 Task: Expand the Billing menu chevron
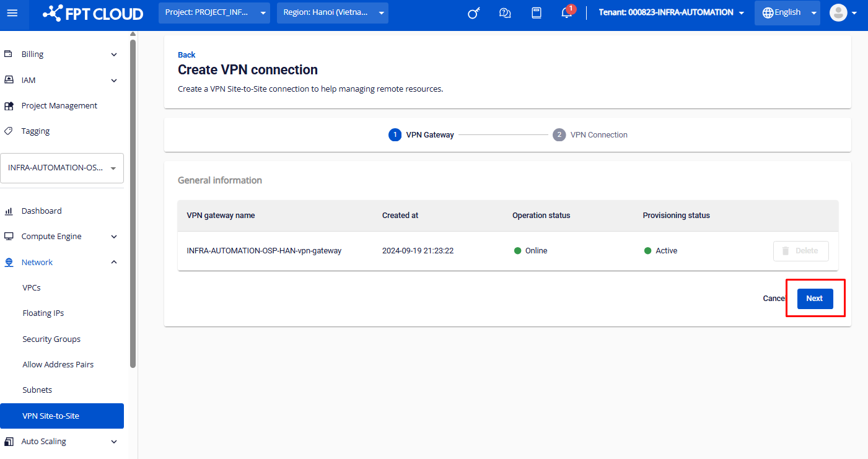(x=114, y=55)
